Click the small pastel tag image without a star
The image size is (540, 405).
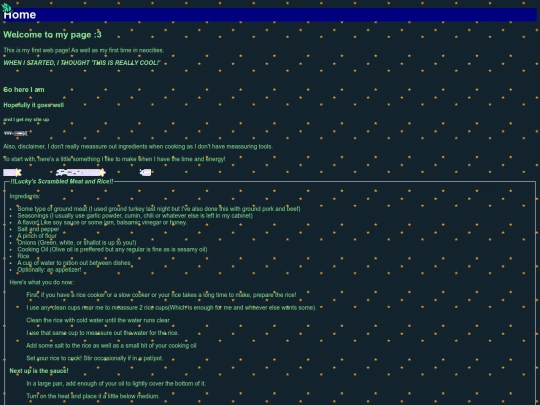coord(145,172)
